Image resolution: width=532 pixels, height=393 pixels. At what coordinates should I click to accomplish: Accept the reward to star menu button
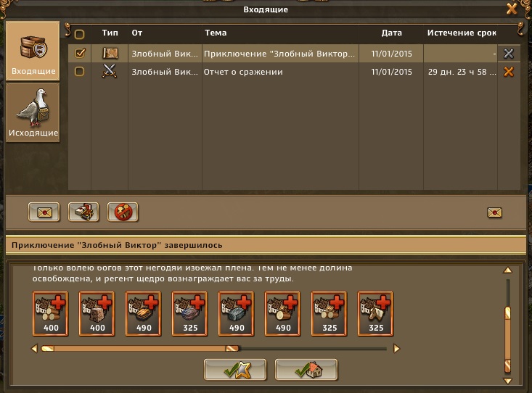(x=235, y=370)
